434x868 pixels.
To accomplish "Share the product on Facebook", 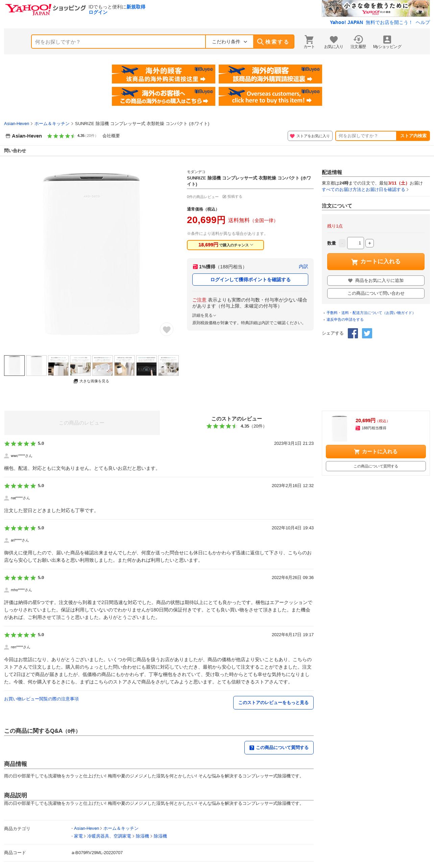I will (353, 333).
